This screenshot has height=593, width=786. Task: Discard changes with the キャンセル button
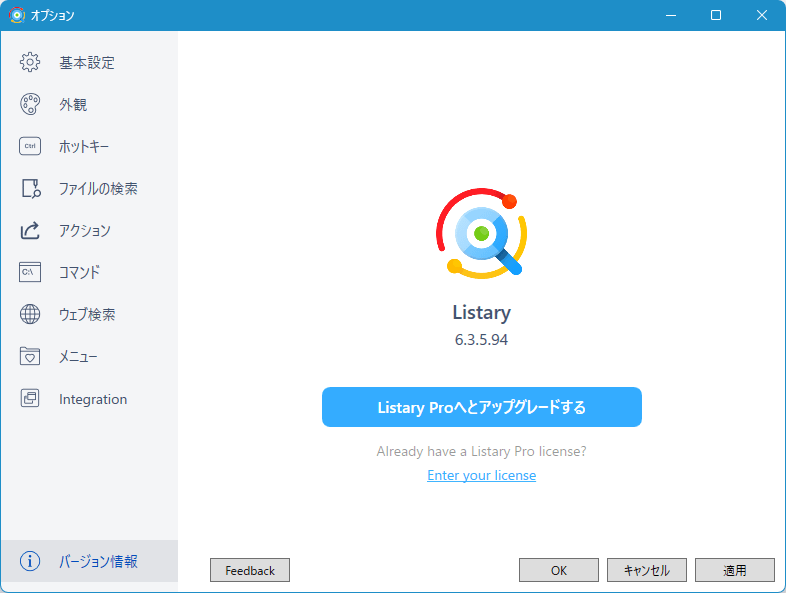[x=646, y=570]
